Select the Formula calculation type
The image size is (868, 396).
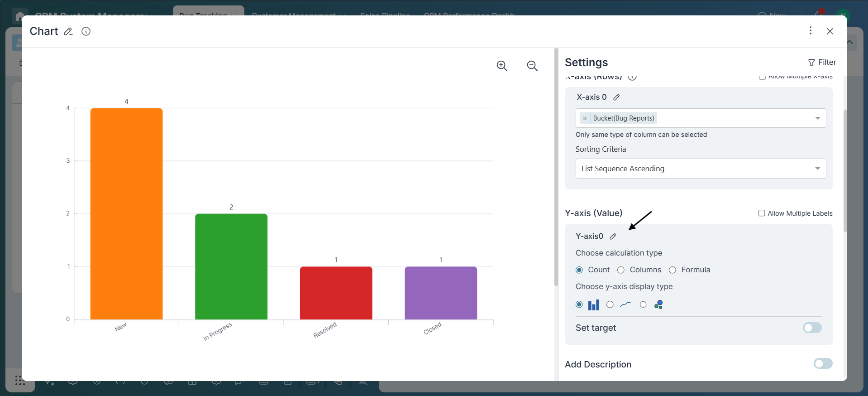point(672,270)
